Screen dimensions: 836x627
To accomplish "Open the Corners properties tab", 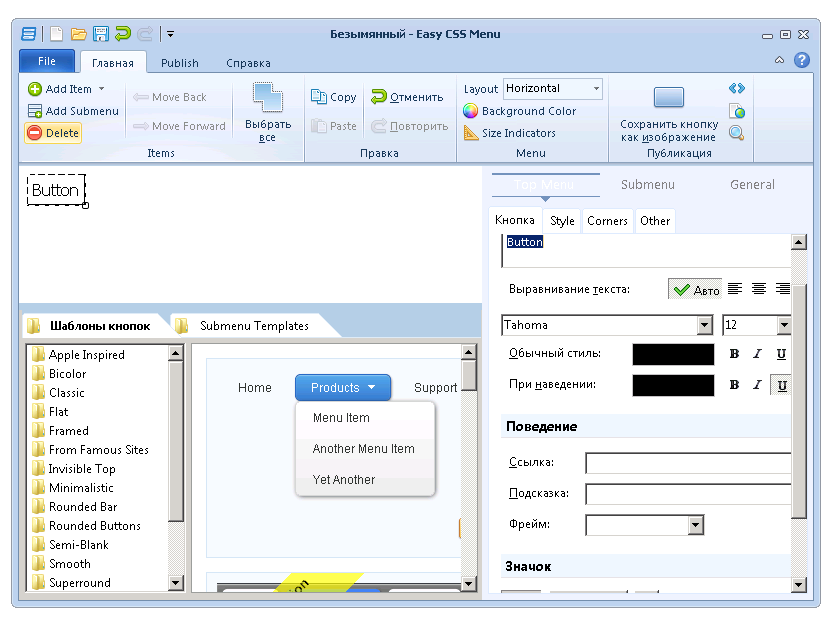I will 607,221.
